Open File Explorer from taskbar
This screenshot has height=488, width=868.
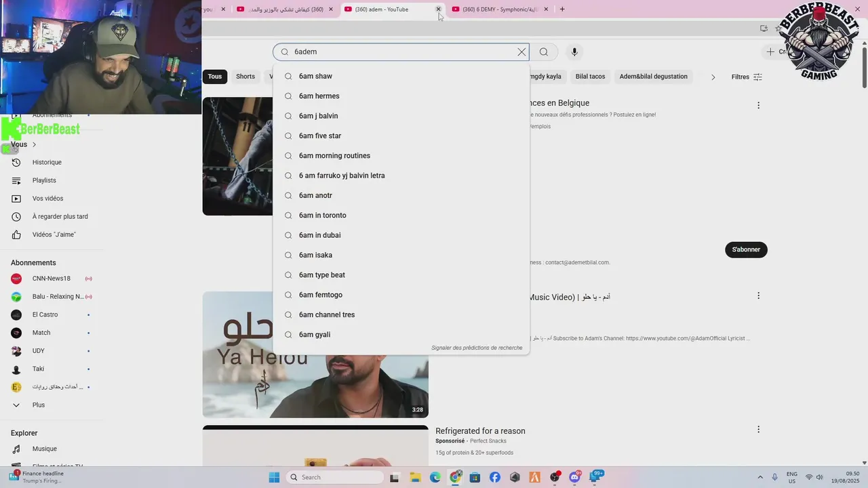[x=415, y=477]
